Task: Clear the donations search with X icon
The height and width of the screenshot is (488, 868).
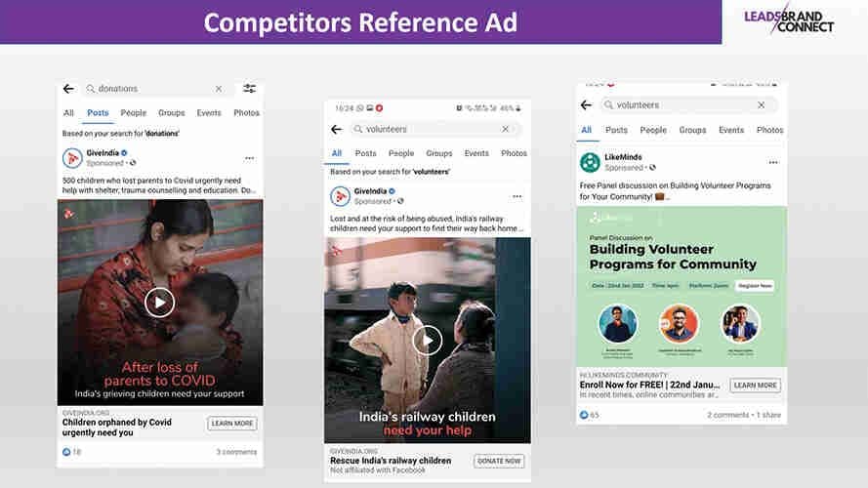Action: coord(219,89)
